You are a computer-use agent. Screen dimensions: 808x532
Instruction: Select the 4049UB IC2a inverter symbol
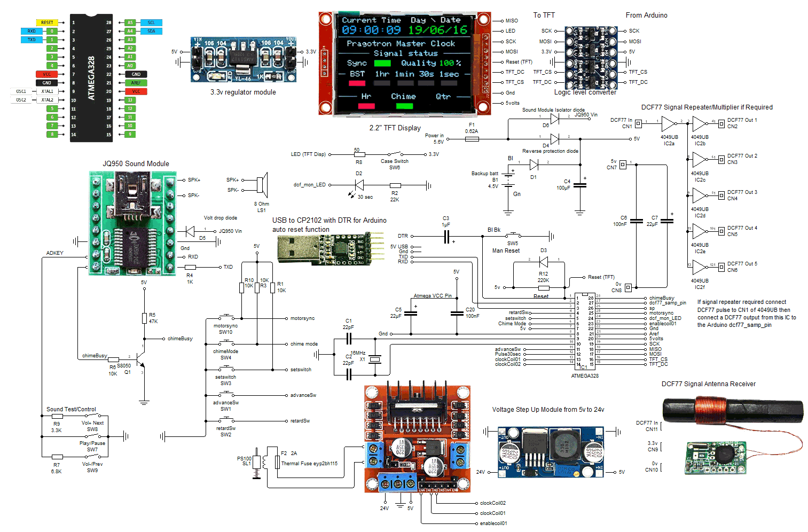pyautogui.click(x=668, y=124)
